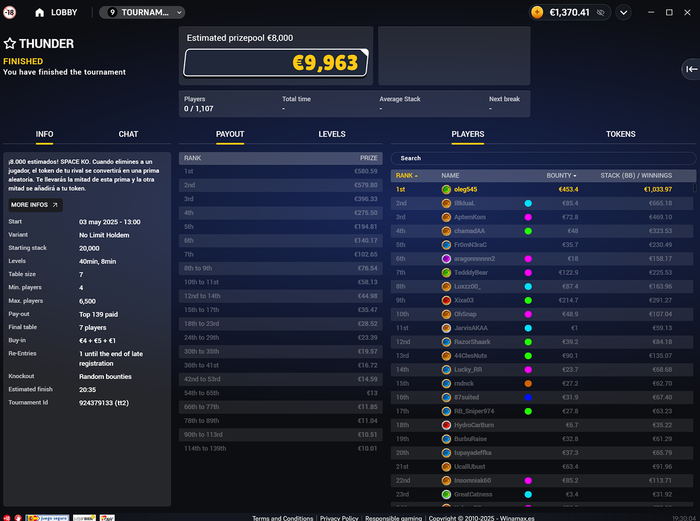
Task: Click the orange color dot beside rndnck
Action: tap(528, 383)
